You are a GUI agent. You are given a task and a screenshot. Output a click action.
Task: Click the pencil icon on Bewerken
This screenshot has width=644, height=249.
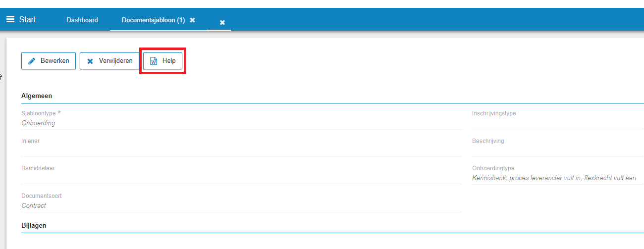tap(32, 61)
